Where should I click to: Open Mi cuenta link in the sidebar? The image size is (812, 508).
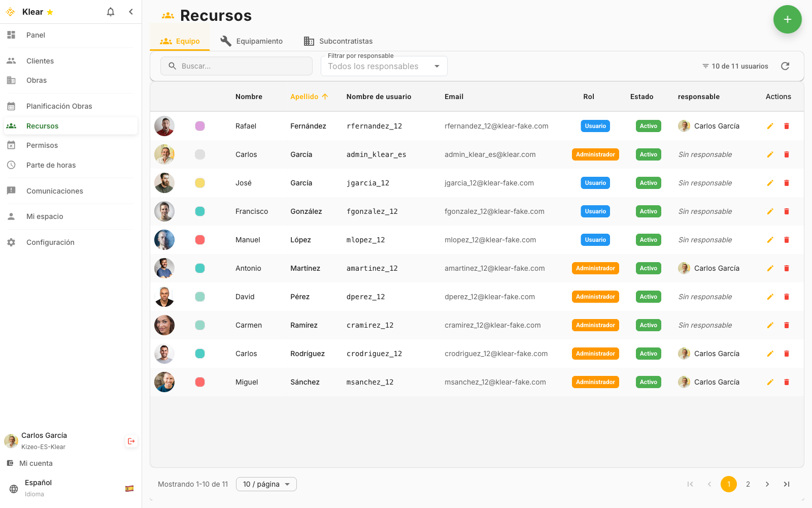click(36, 463)
